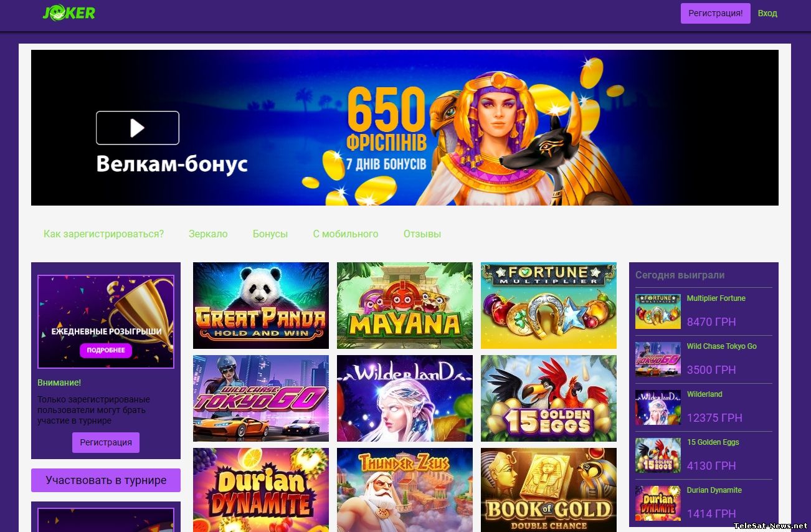Select the Wild Chase Tokyo Go game tile

(x=261, y=398)
